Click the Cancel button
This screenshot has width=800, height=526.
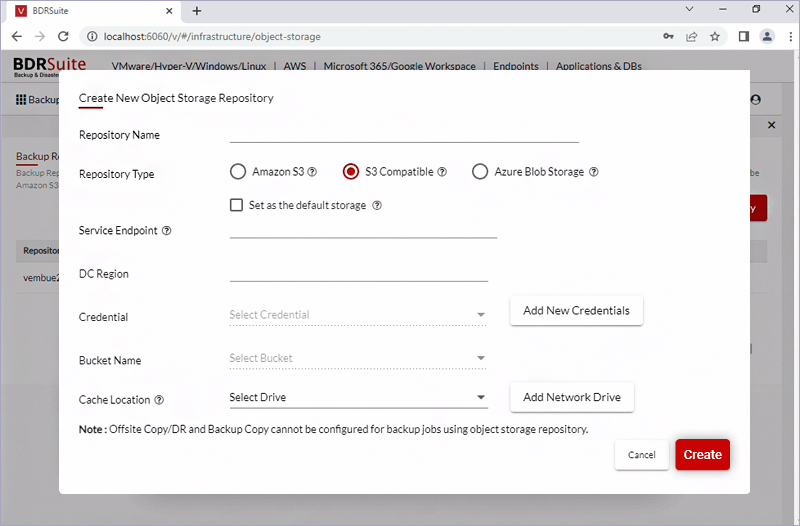point(642,455)
